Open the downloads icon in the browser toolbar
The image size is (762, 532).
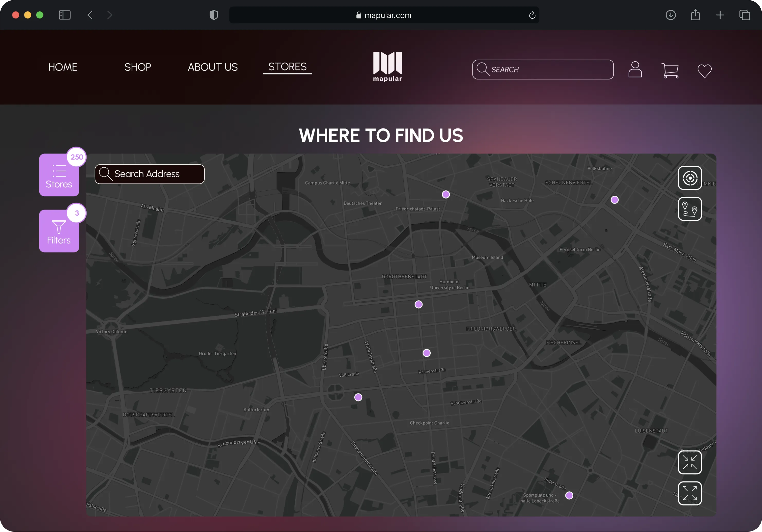pyautogui.click(x=671, y=15)
